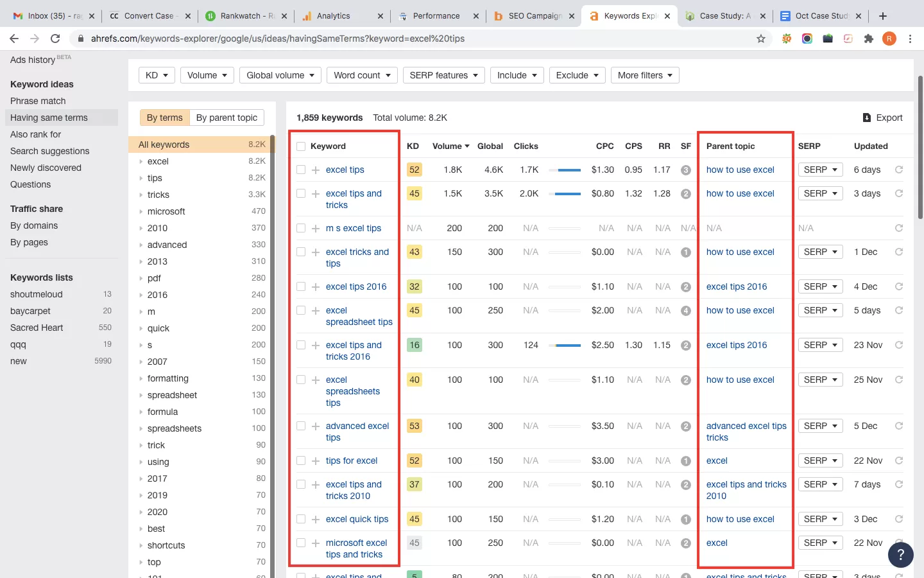Open Phrase match in the sidebar menu
Image resolution: width=924 pixels, height=578 pixels.
point(38,101)
